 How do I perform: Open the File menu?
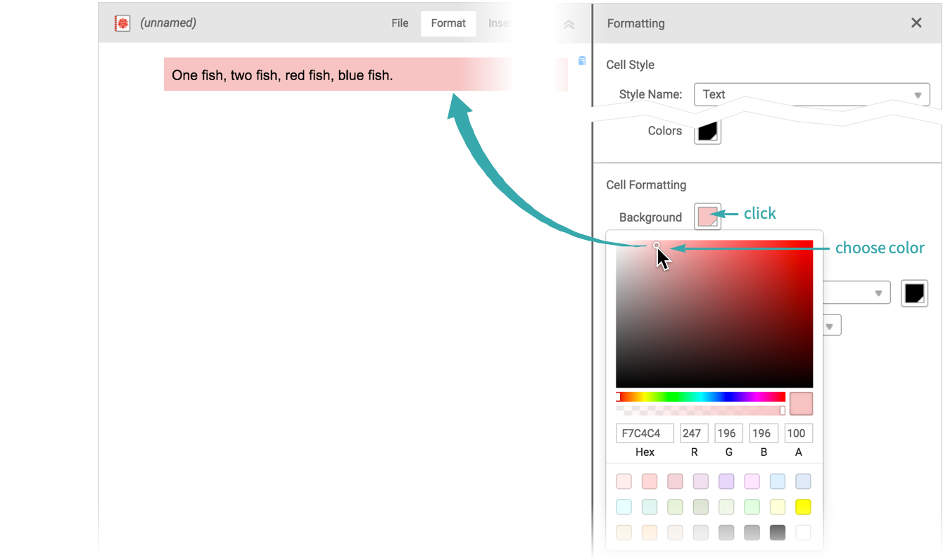pos(400,23)
